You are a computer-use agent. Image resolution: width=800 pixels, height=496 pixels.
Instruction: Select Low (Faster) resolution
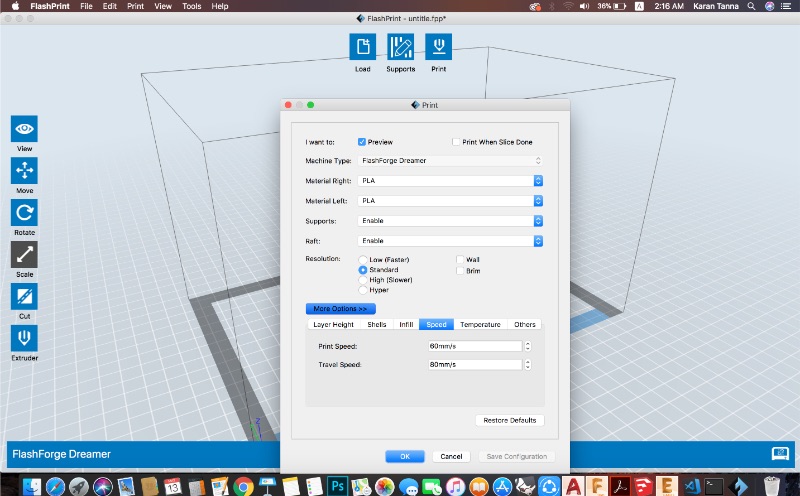point(362,260)
